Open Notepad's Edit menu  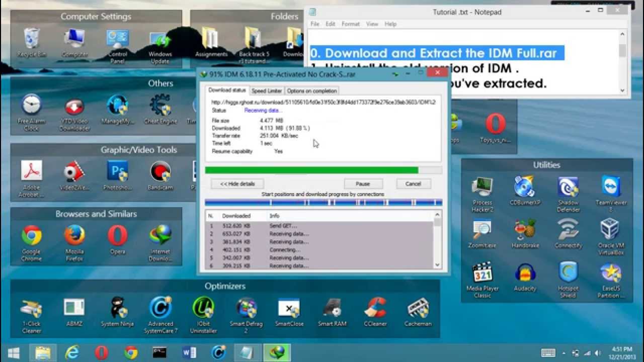coord(330,24)
